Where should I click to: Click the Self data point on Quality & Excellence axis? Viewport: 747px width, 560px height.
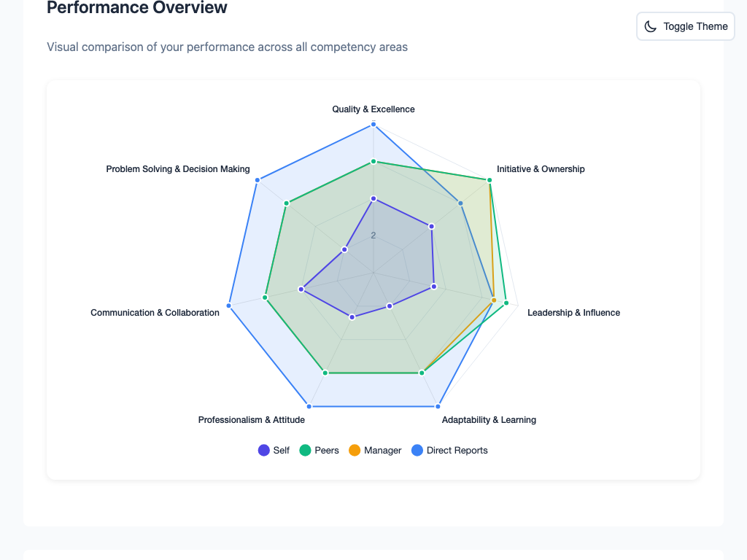[x=373, y=197]
